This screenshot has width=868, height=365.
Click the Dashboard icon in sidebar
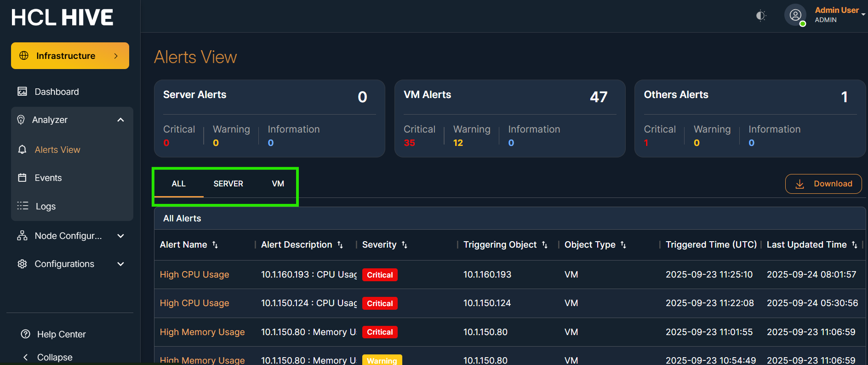22,92
